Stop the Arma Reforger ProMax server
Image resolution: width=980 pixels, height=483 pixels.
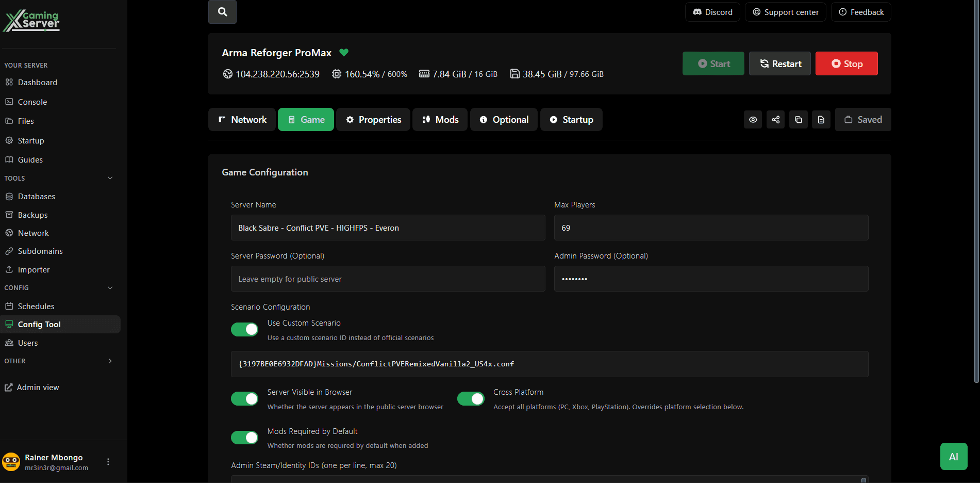[846, 63]
